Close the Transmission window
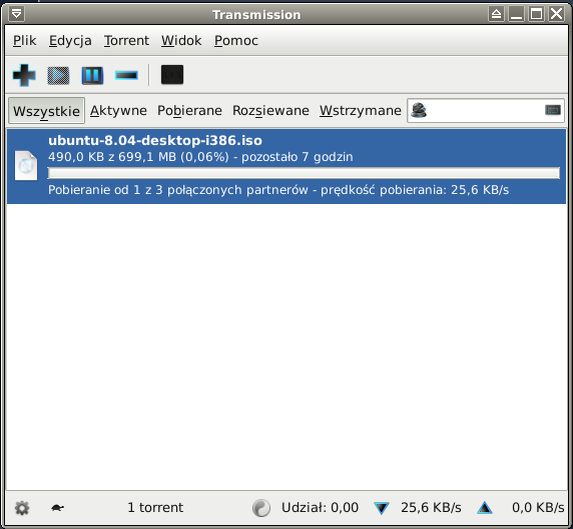 [x=556, y=14]
